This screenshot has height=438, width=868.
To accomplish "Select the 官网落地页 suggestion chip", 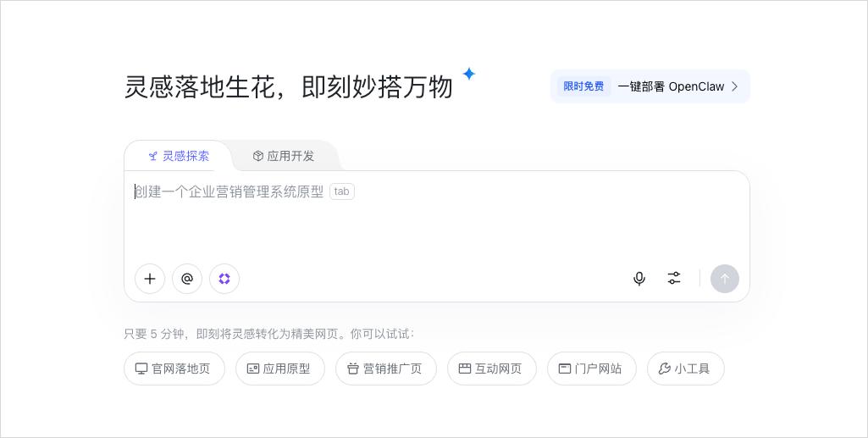I will point(174,369).
